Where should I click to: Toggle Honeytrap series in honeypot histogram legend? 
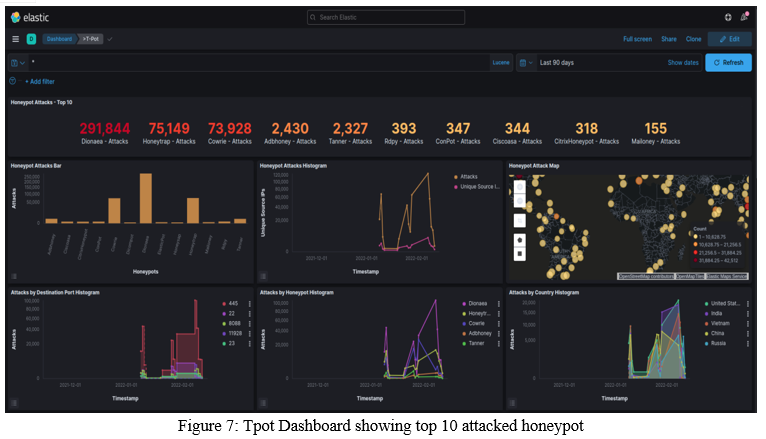pos(476,314)
